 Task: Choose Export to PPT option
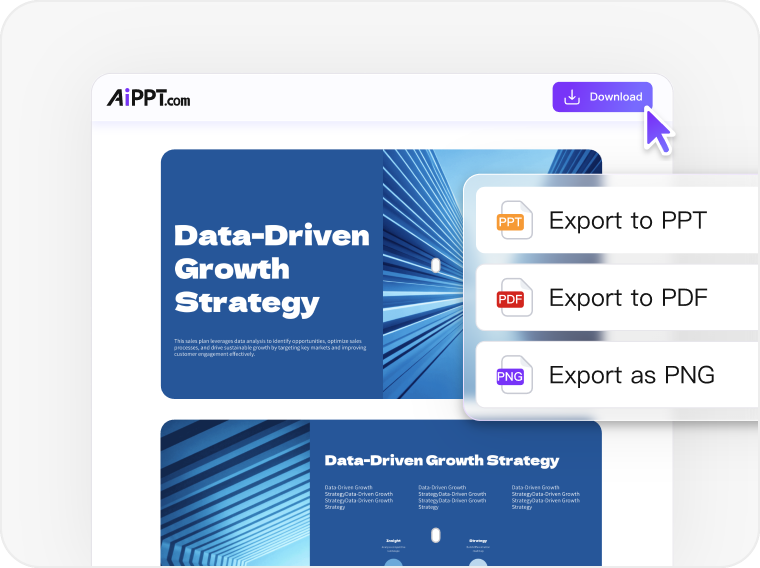coord(618,220)
